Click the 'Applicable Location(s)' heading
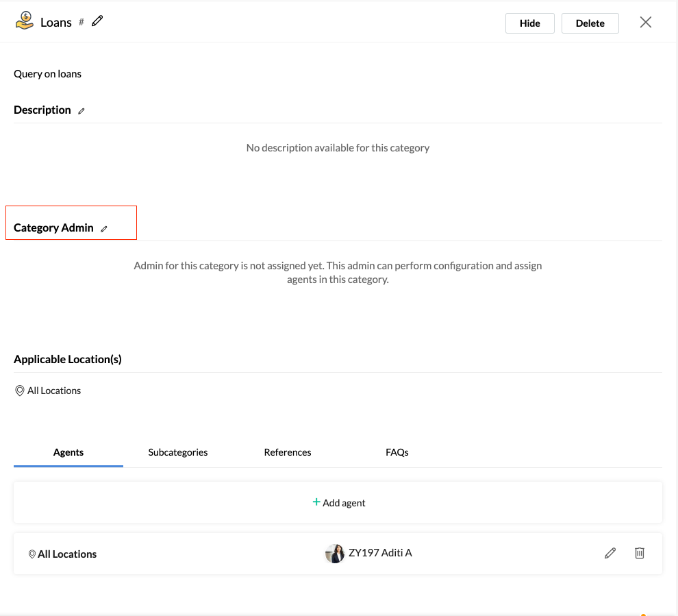The width and height of the screenshot is (678, 616). 67,359
